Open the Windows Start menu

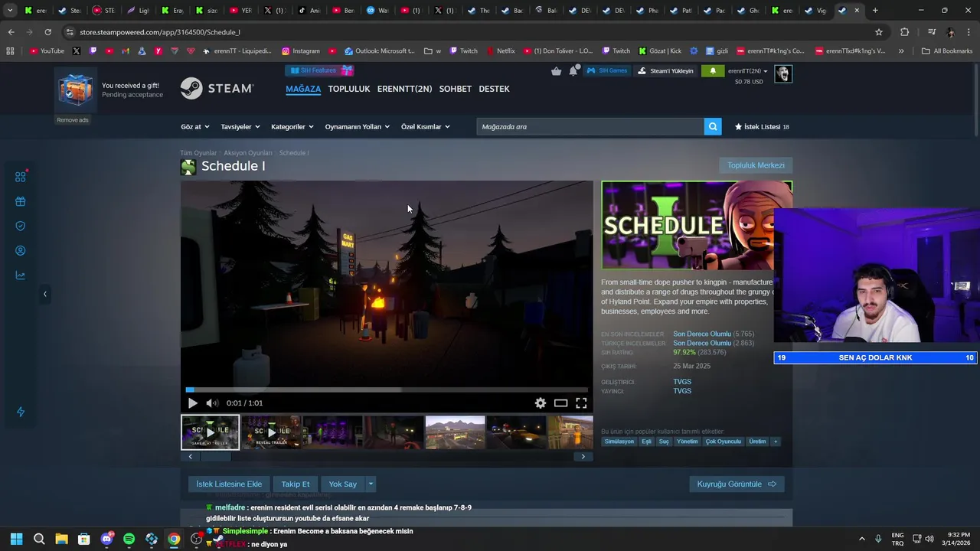click(16, 539)
